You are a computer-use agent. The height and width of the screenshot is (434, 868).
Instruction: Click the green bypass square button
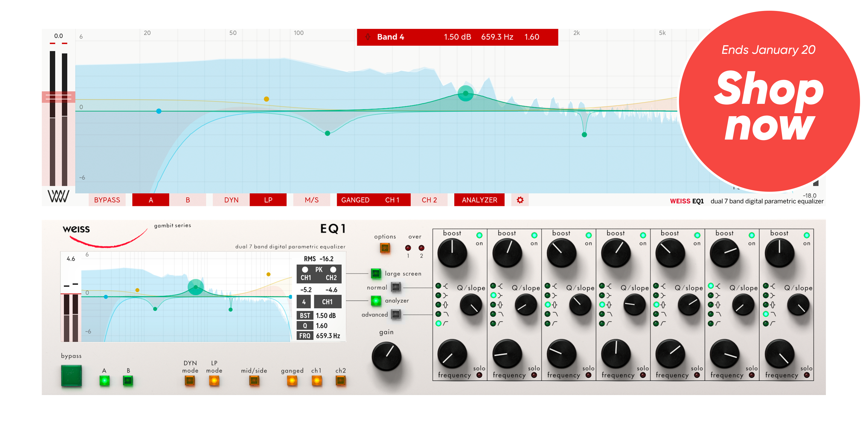pyautogui.click(x=71, y=375)
